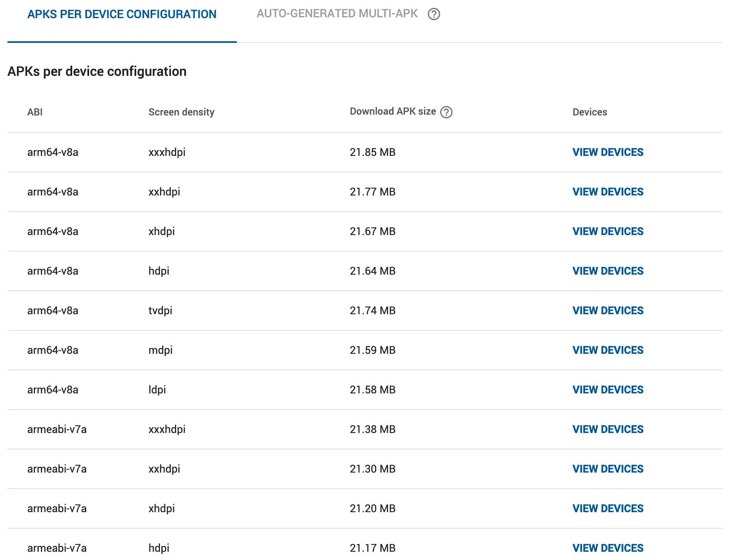Click the Devices column header
This screenshot has width=731, height=560.
(x=590, y=112)
